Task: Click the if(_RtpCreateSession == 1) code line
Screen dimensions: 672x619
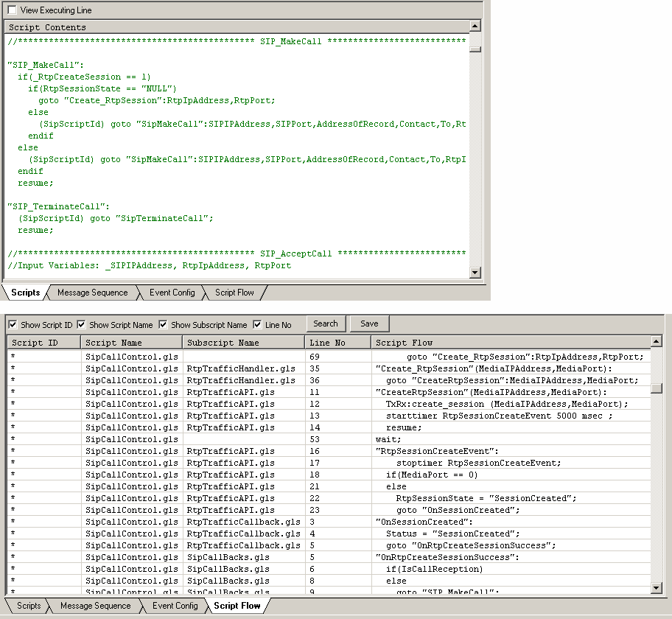Action: pos(84,77)
